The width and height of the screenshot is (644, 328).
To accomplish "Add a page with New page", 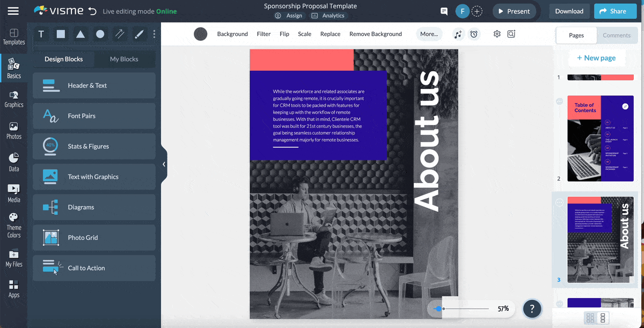I will click(x=596, y=58).
